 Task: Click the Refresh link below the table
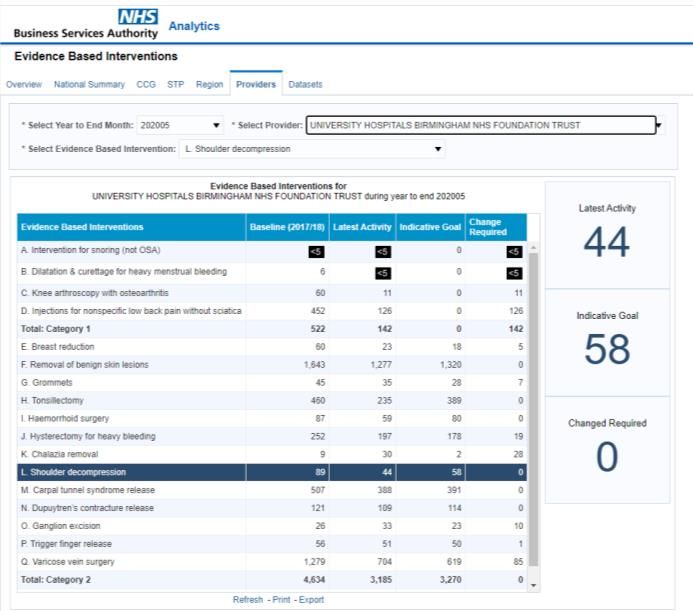click(x=248, y=600)
